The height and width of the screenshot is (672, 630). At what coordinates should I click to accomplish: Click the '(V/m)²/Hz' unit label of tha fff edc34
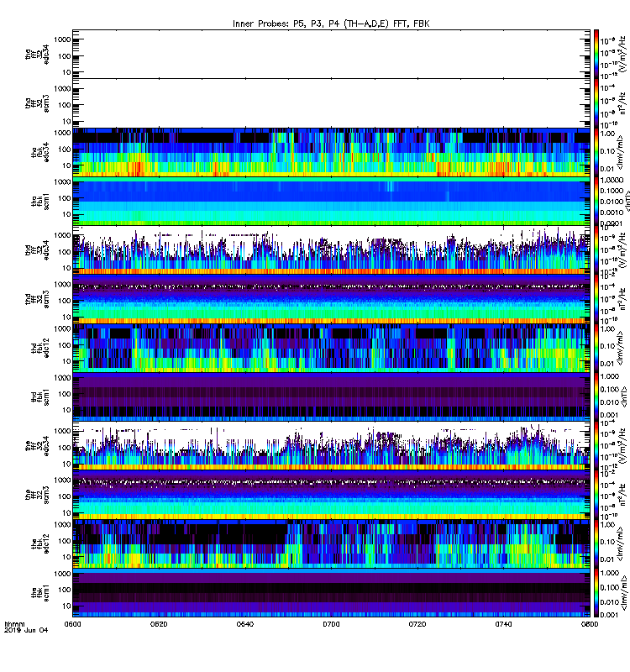tap(623, 54)
